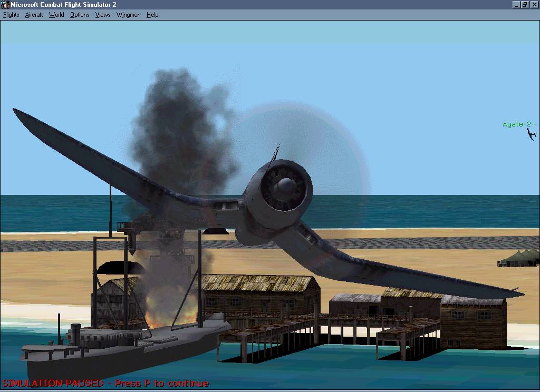Minimize the simulator window
Screen dimensions: 540x392
point(516,5)
